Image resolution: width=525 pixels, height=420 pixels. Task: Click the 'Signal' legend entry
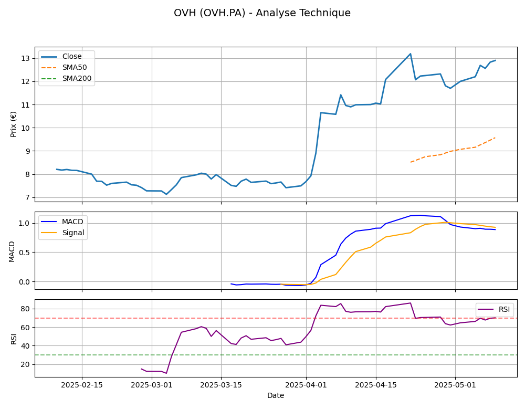pyautogui.click(x=62, y=233)
